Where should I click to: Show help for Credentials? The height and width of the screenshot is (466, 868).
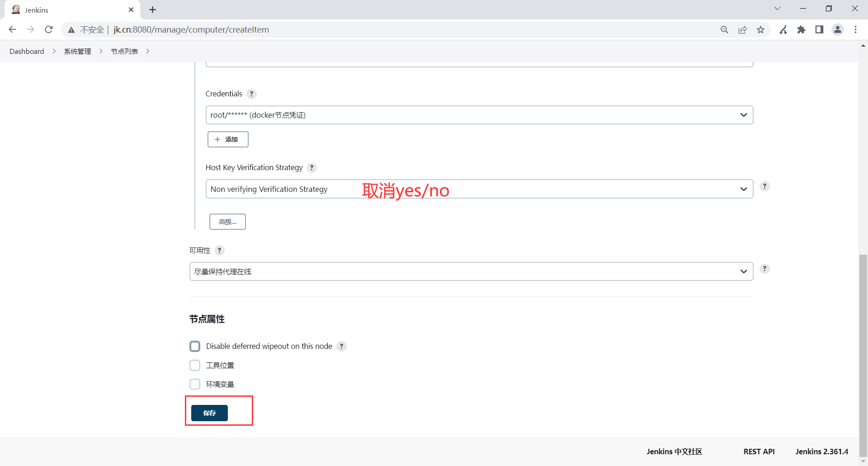click(252, 94)
